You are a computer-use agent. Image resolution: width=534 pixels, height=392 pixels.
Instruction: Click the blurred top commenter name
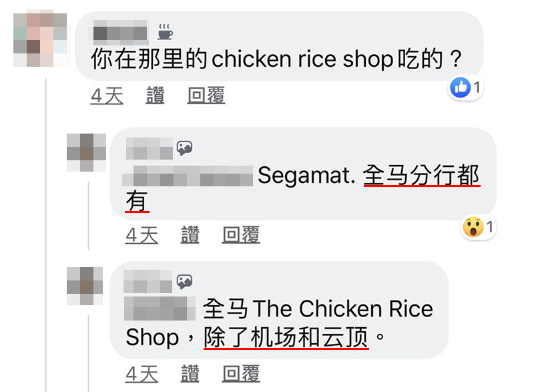pyautogui.click(x=121, y=33)
